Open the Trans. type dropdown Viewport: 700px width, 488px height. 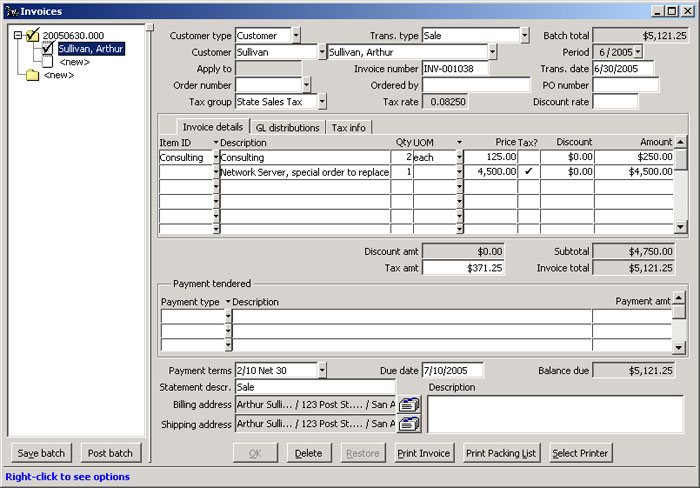tap(525, 35)
